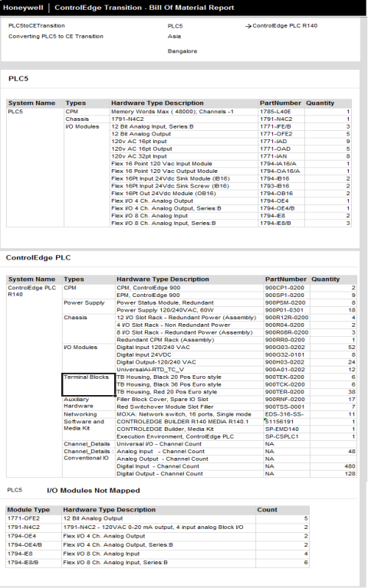This screenshot has height=588, width=368.
Task: Click part number 900TSS-0001
Action: click(x=284, y=407)
